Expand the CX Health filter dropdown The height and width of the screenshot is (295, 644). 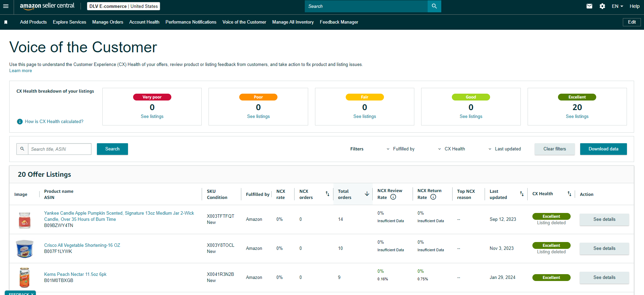[451, 149]
